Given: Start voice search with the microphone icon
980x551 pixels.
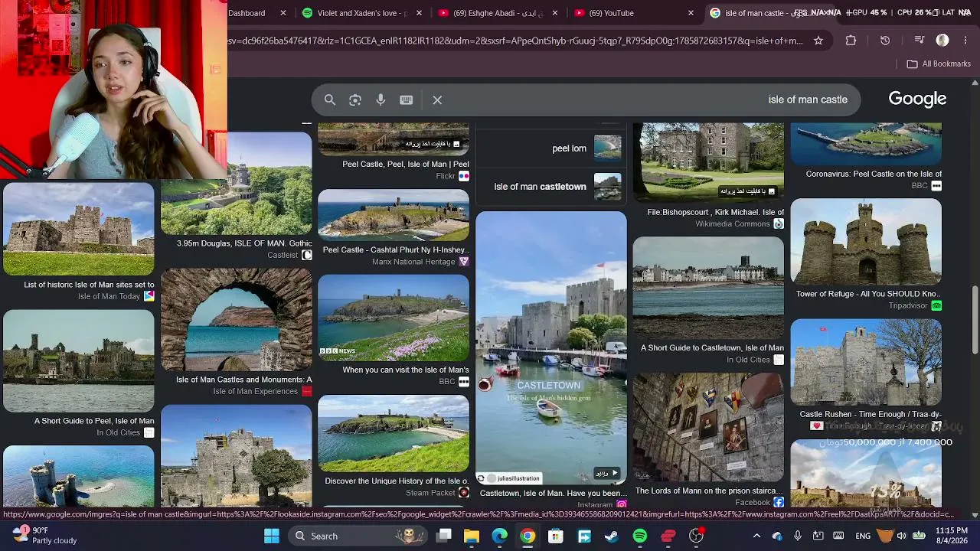Looking at the screenshot, I should (381, 99).
